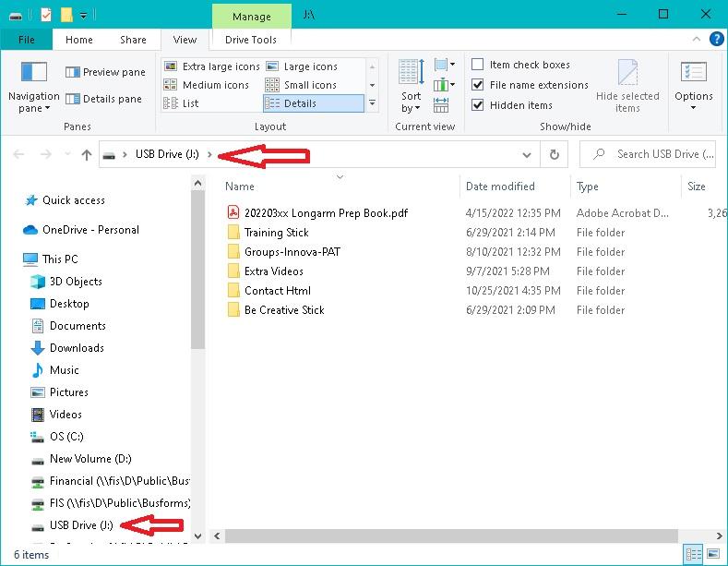The image size is (728, 566).
Task: Select Extra large icons layout
Action: (211, 66)
